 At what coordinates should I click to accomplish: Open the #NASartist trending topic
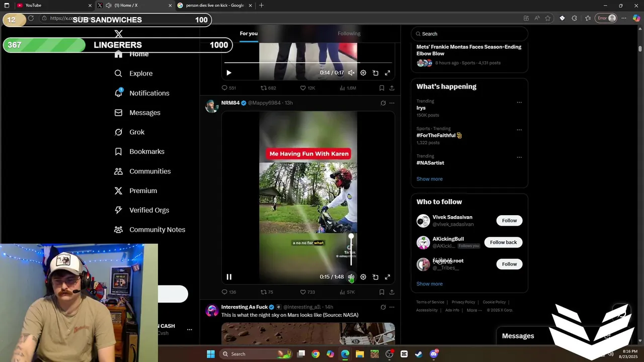click(430, 163)
